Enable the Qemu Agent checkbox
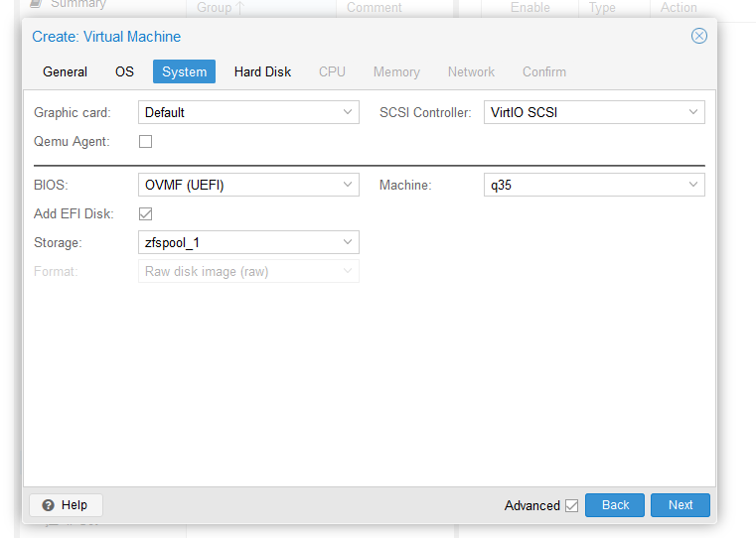This screenshot has height=538, width=756. coord(145,142)
